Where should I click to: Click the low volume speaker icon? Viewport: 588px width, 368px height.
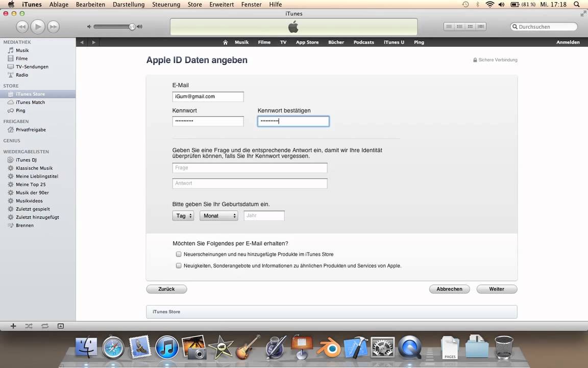89,27
